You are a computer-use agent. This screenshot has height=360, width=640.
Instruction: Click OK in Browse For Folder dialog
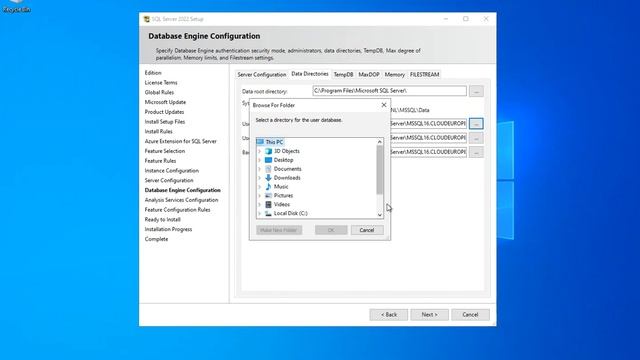[331, 230]
